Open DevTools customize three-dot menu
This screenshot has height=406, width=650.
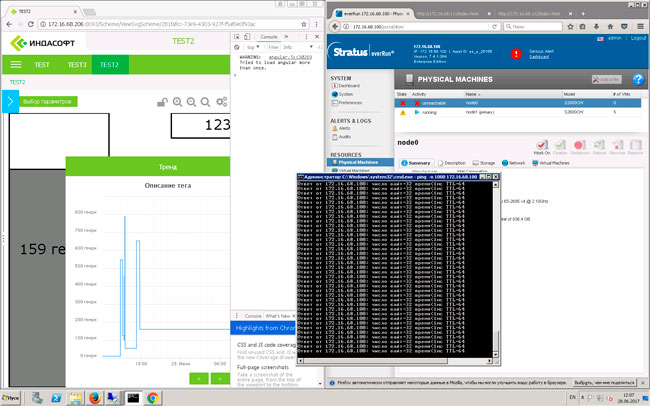pos(306,37)
